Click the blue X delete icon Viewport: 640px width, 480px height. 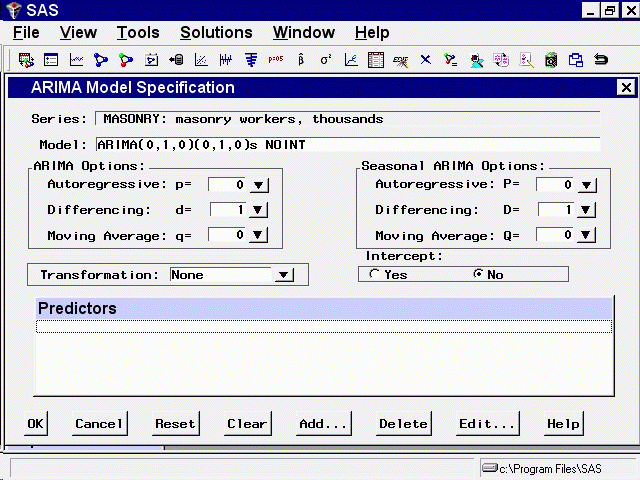pyautogui.click(x=426, y=60)
